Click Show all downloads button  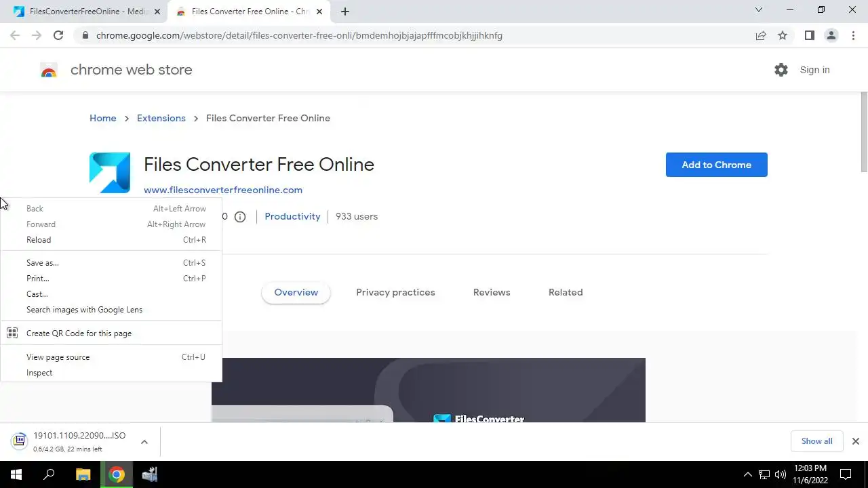(x=816, y=441)
